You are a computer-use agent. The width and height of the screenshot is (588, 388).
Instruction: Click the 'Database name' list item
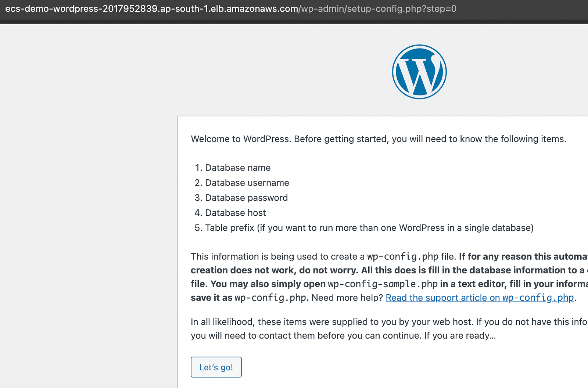(238, 168)
